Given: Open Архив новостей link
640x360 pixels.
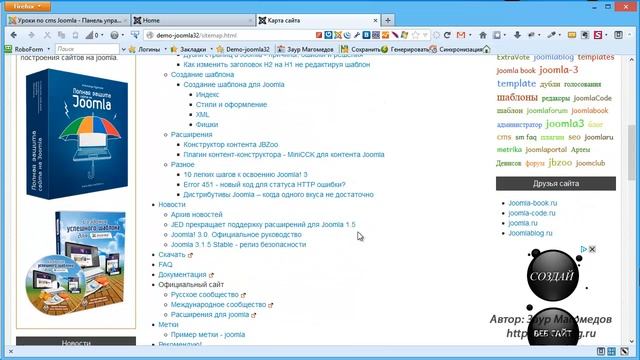Looking at the screenshot, I should click(x=197, y=214).
